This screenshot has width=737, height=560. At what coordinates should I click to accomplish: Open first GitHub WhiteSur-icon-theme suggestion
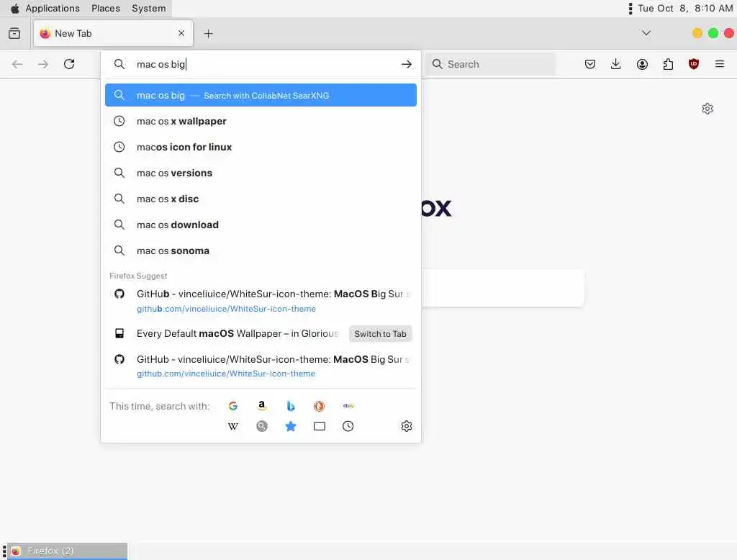pyautogui.click(x=261, y=301)
